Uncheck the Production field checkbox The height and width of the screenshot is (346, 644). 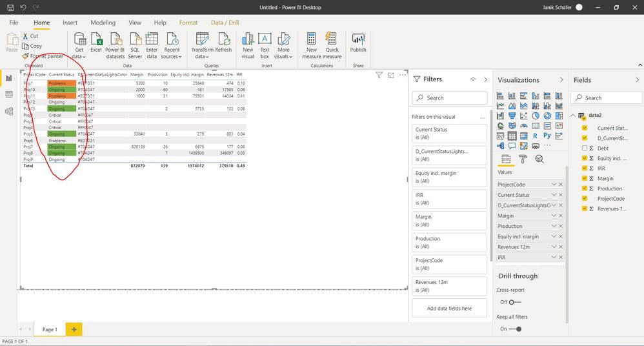point(585,188)
